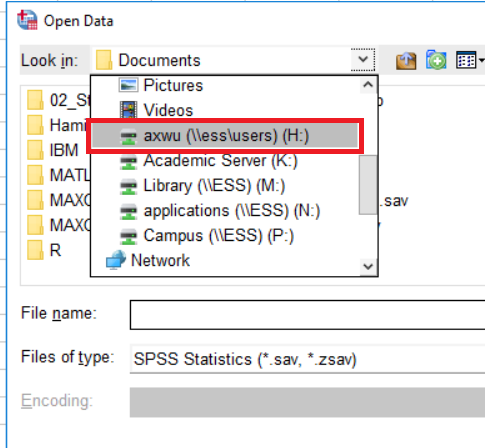Collapse the Look in dropdown arrow
This screenshot has width=485, height=448.
point(363,60)
